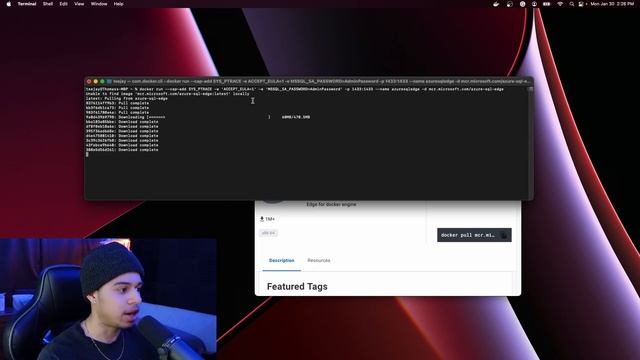Click the Terminal cursor prompt line
Viewport: 640px width, 360px height.
tap(87, 154)
